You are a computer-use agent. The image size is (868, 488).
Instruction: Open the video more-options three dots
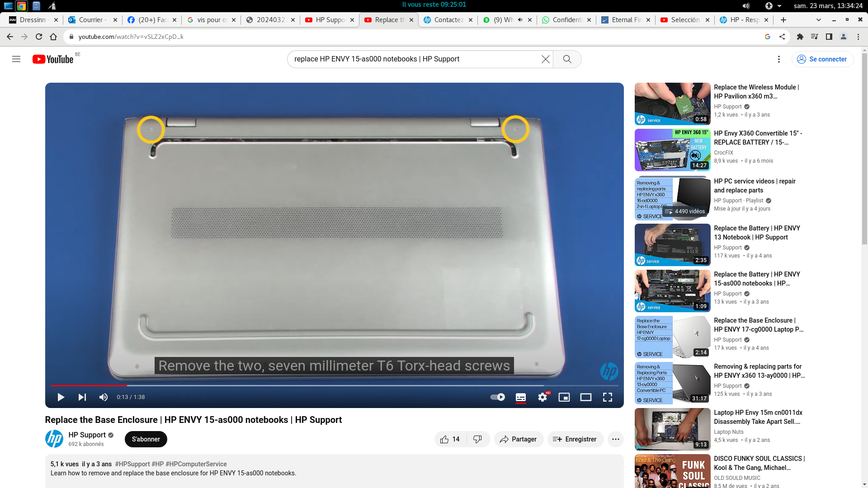pos(616,439)
